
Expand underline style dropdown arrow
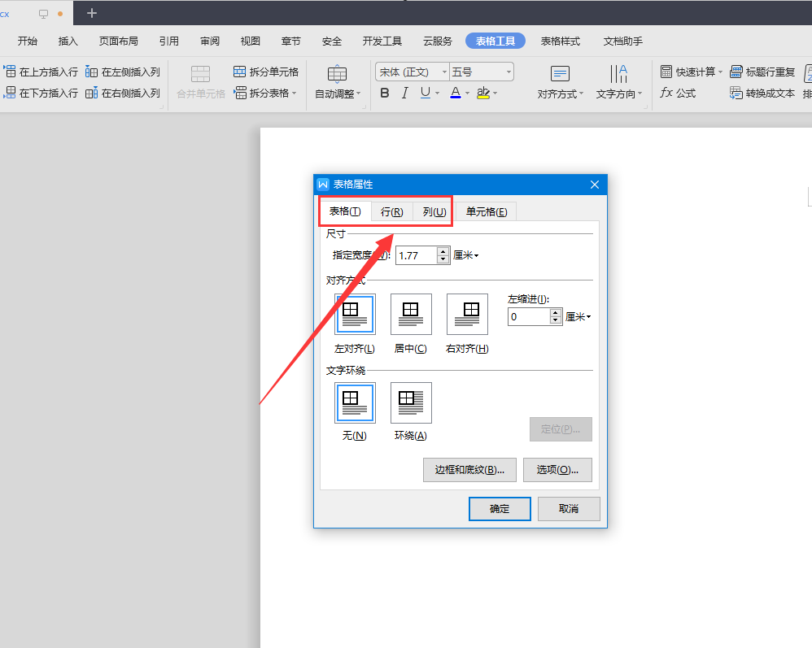click(438, 94)
